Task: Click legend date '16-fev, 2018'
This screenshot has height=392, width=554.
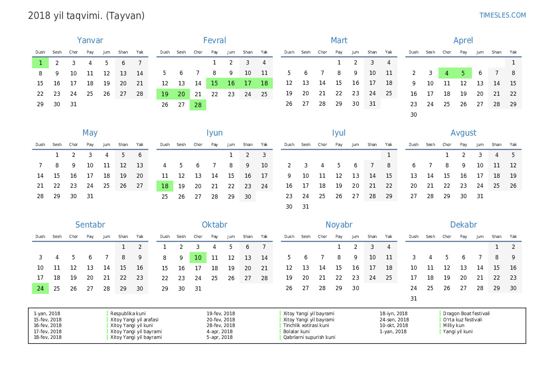Action: point(47,325)
